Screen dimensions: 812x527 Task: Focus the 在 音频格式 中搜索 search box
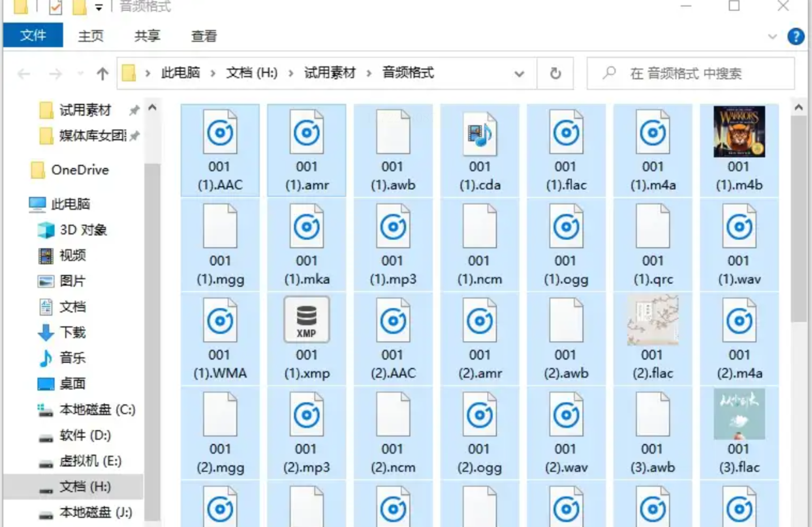click(690, 73)
